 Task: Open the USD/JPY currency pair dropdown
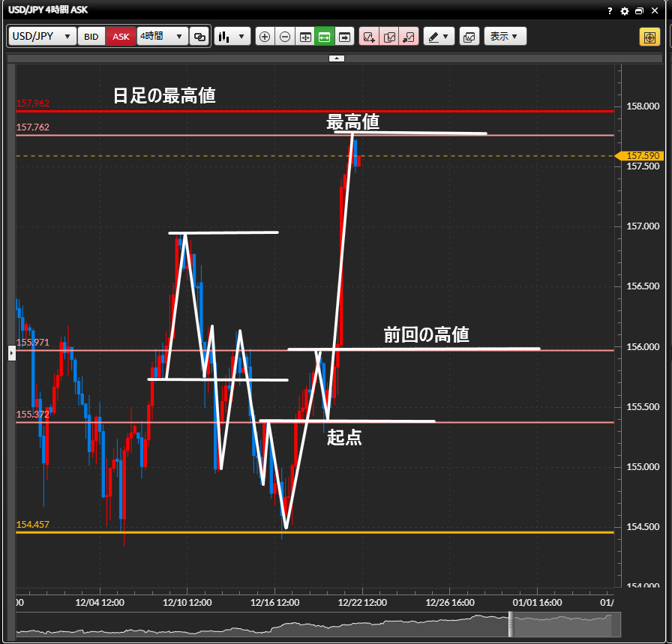click(x=43, y=37)
